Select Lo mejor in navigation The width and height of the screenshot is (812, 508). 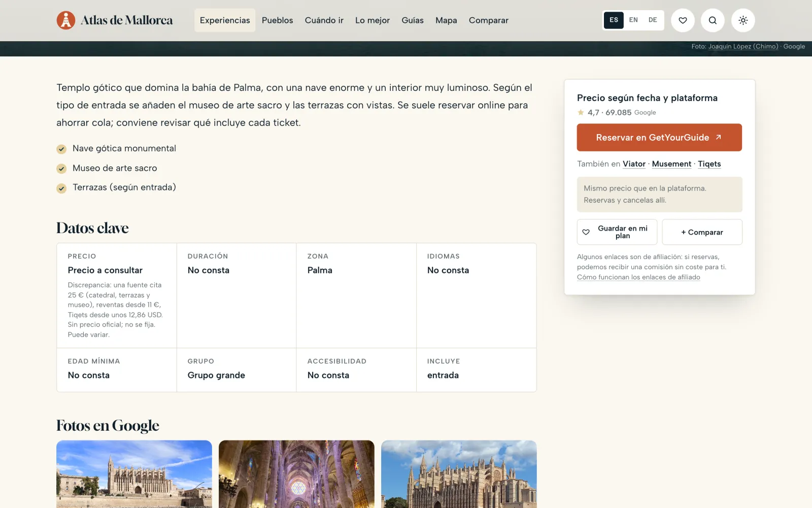[373, 20]
